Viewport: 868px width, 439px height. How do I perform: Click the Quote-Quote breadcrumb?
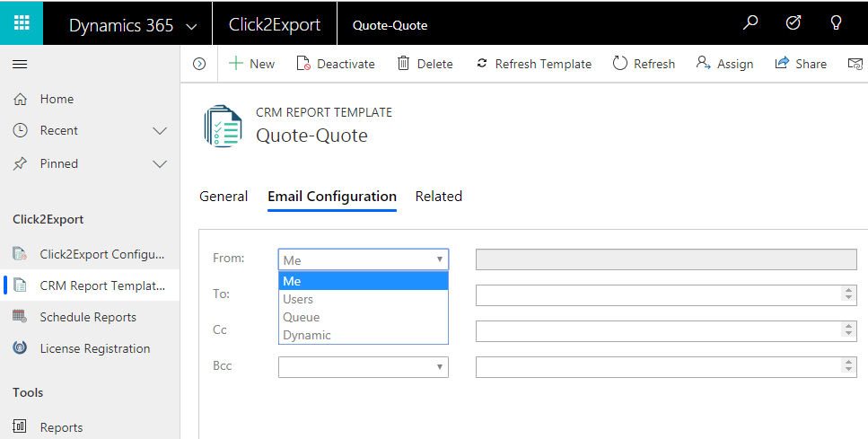point(390,25)
